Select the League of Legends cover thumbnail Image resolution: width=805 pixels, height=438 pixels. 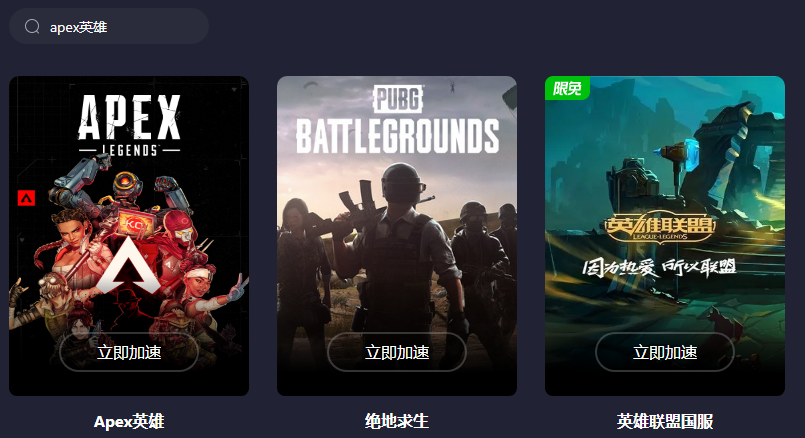(665, 236)
